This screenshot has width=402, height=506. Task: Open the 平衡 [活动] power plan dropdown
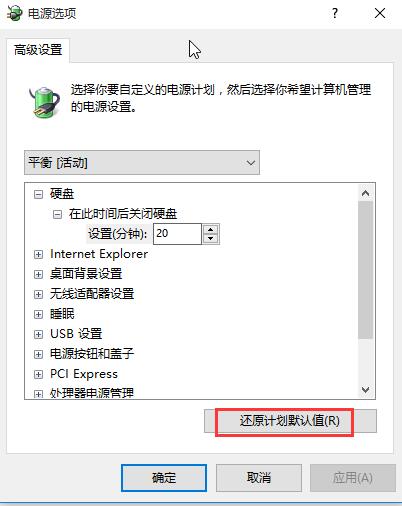click(142, 163)
